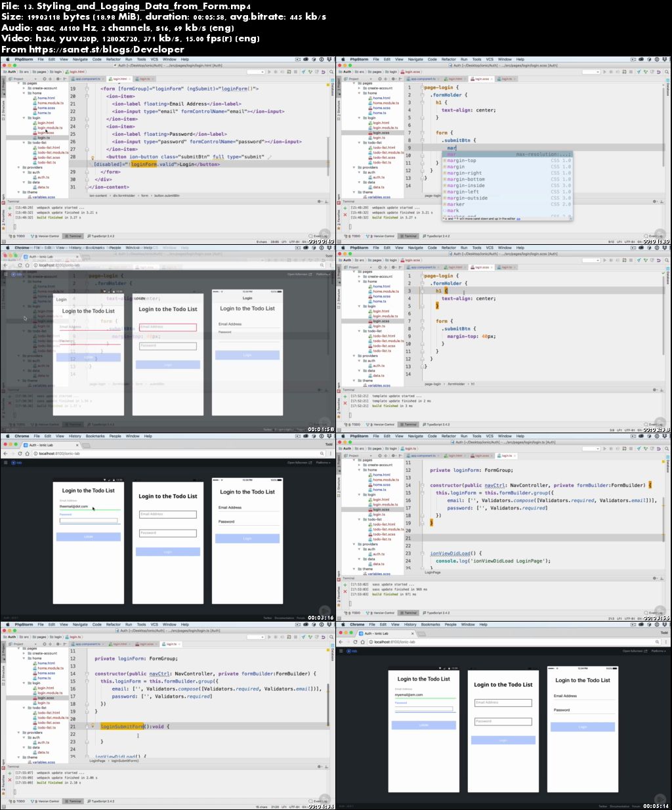The image size is (672, 810).
Task: Click Chrome reload icon in the 00:03:16 frame
Action: tap(20, 454)
